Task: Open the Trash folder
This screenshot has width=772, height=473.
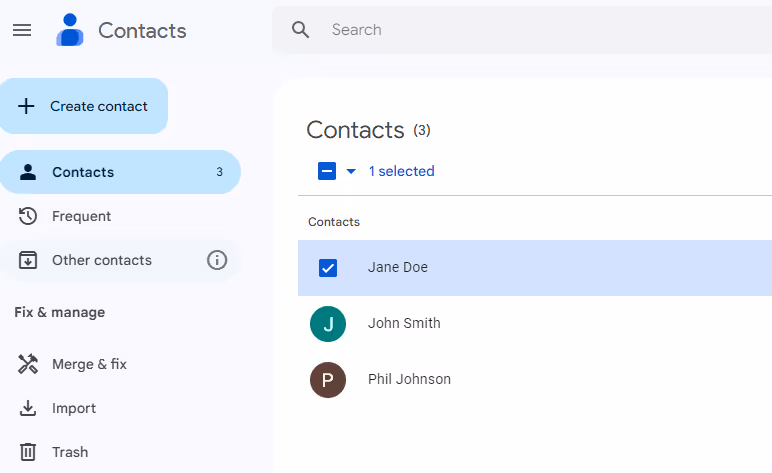Action: pos(70,452)
